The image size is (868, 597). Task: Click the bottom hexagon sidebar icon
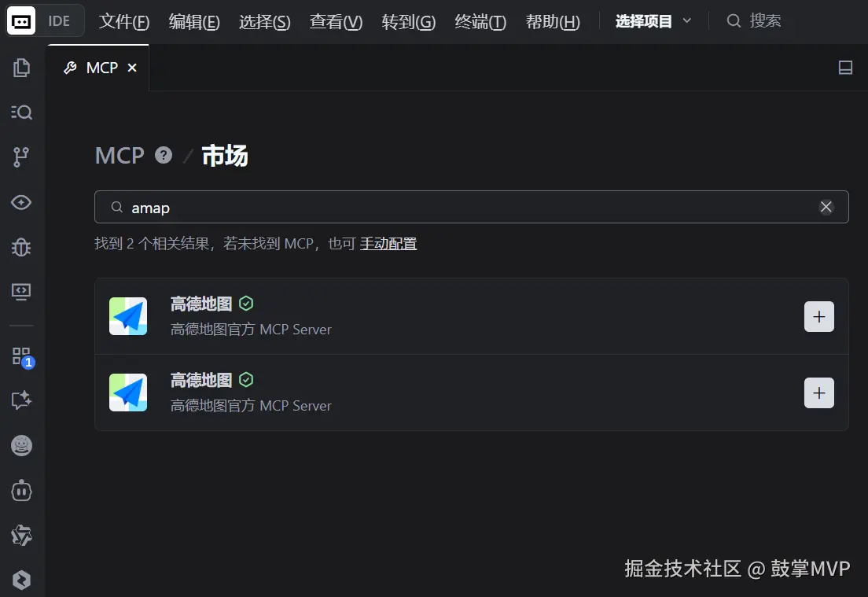pos(21,580)
